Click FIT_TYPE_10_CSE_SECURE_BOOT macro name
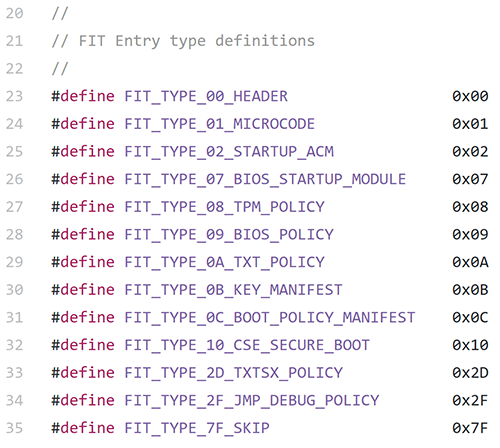This screenshot has height=448, width=500. click(x=247, y=346)
